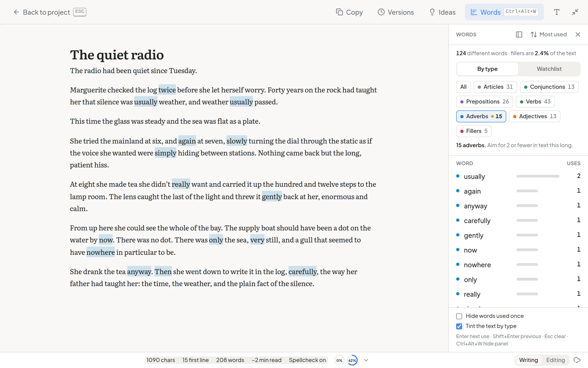Image resolution: width=588 pixels, height=368 pixels.
Task: Click the title The quiet radio
Action: click(x=117, y=55)
